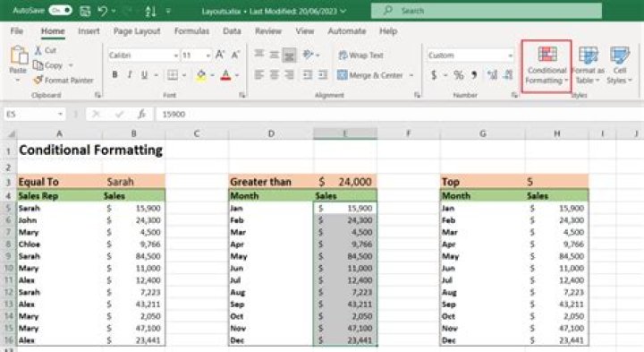This screenshot has height=352, width=644.
Task: Open Format as Table gallery
Action: click(588, 65)
